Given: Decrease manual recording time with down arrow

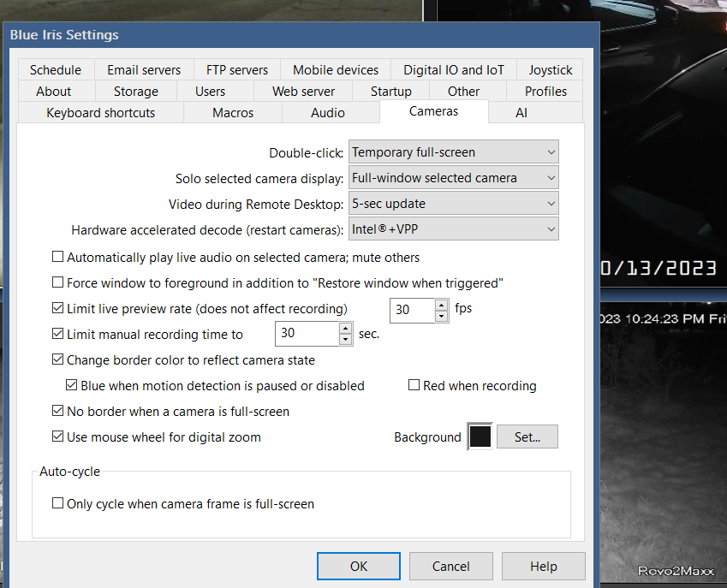Looking at the screenshot, I should click(x=345, y=340).
